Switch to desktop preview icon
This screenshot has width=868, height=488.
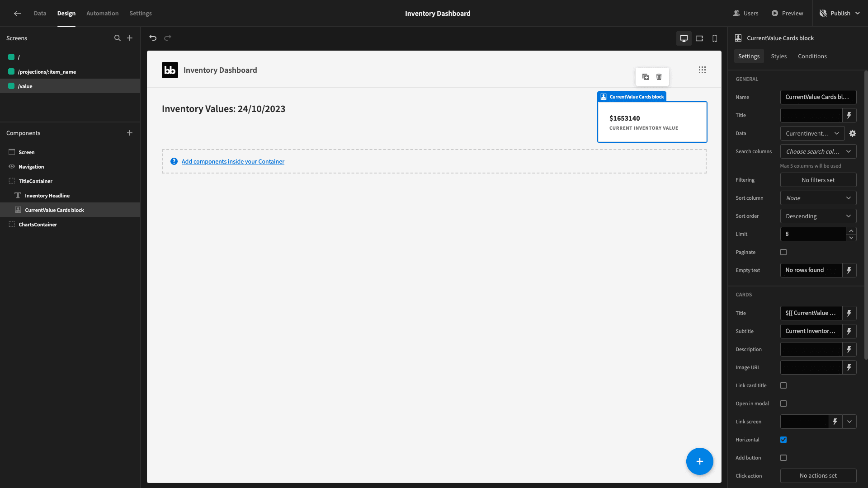(x=684, y=38)
